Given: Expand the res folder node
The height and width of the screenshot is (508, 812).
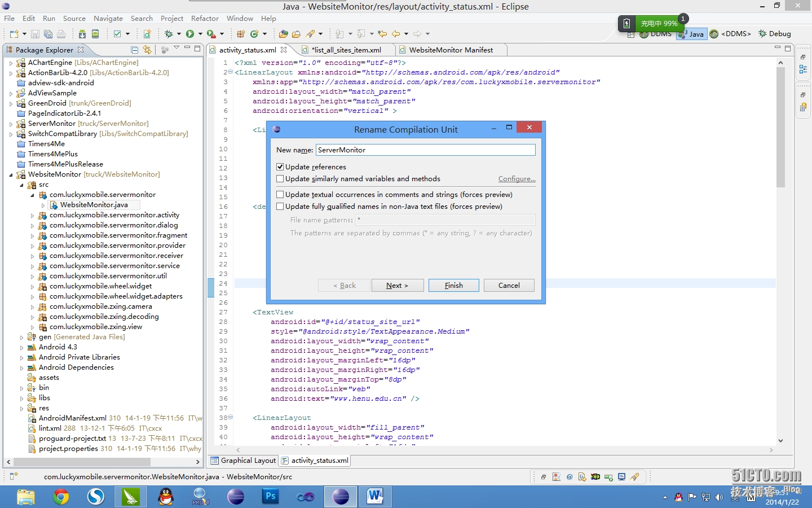Looking at the screenshot, I should click(21, 408).
